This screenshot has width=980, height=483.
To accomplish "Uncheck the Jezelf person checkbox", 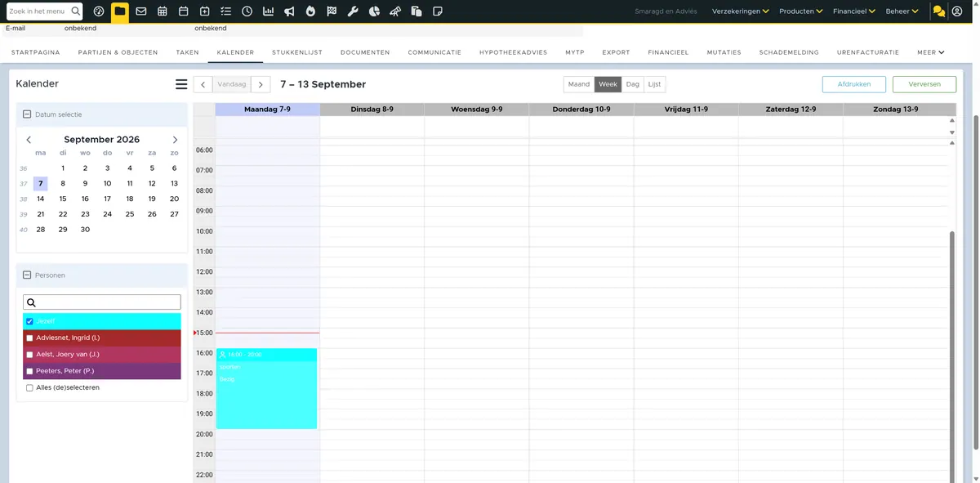I will (29, 321).
